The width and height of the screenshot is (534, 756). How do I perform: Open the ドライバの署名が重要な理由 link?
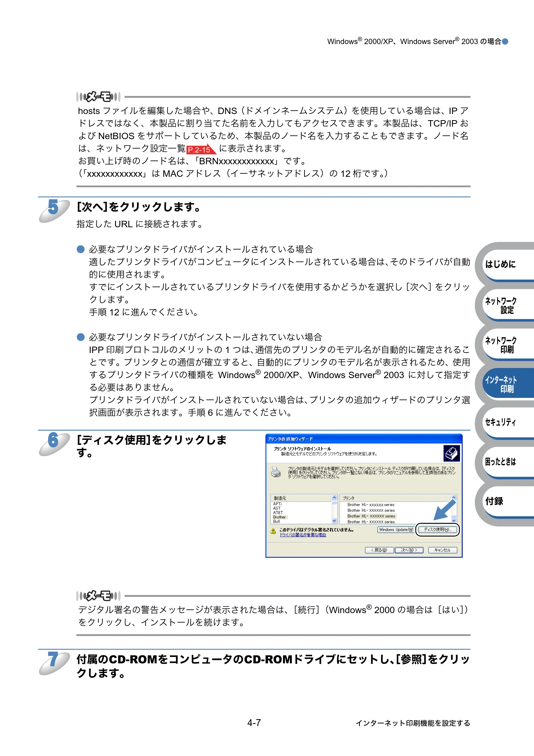point(303,535)
